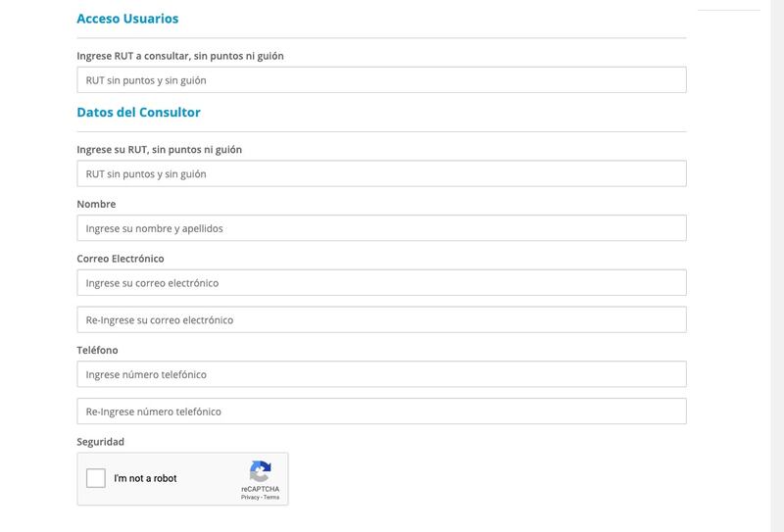Click the reCAPTCHA logo icon

point(260,471)
